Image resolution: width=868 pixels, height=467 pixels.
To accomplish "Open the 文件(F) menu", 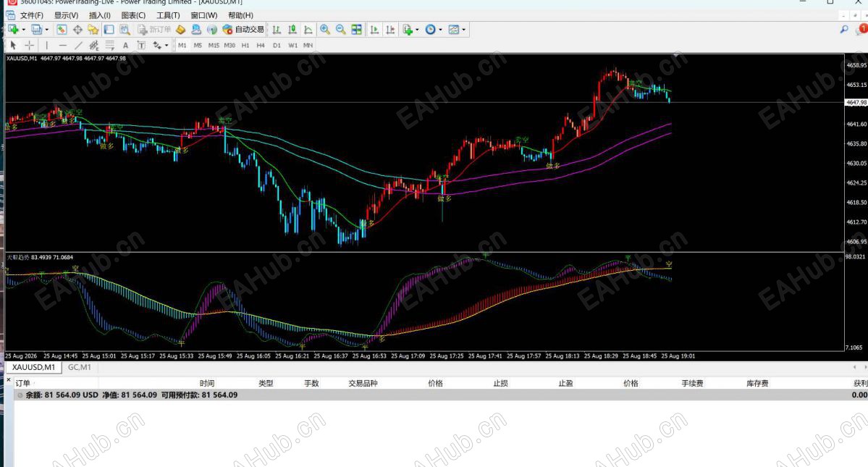I will 32,15.
